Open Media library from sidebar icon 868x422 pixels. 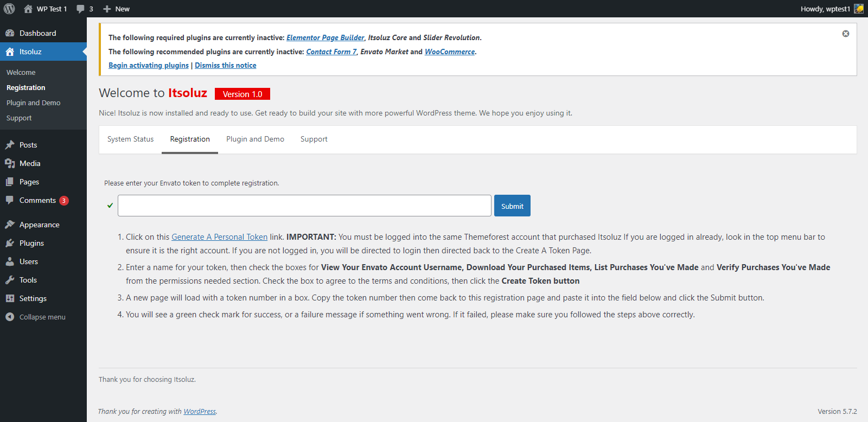click(10, 163)
